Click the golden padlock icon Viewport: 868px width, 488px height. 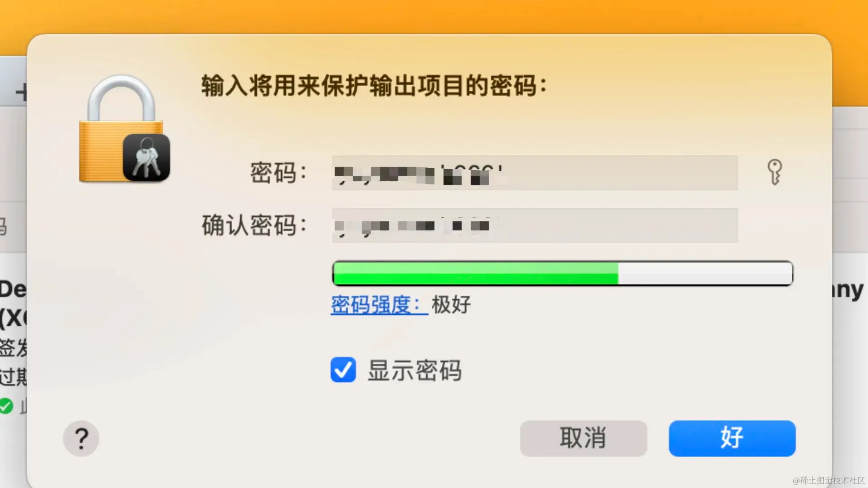pyautogui.click(x=121, y=128)
